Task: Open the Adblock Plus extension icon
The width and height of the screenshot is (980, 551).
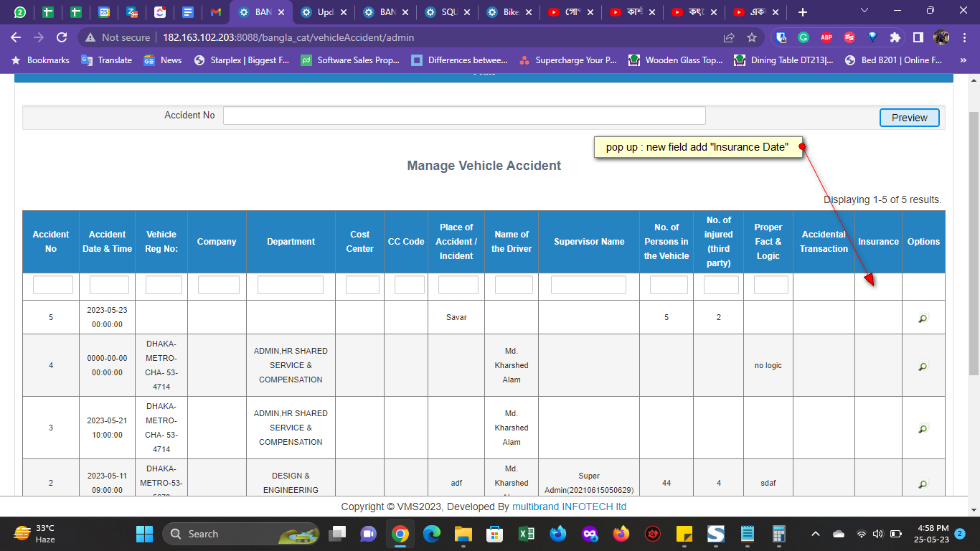Action: tap(826, 37)
